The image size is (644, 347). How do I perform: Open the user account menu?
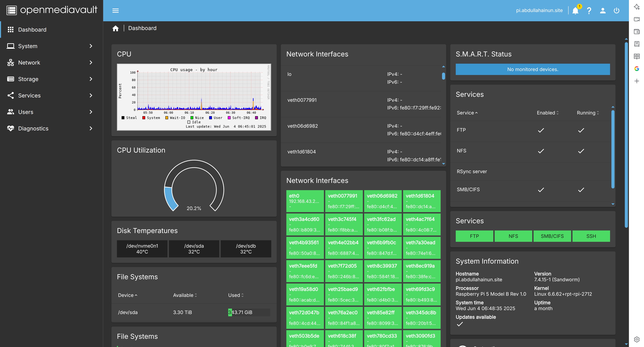pos(603,10)
